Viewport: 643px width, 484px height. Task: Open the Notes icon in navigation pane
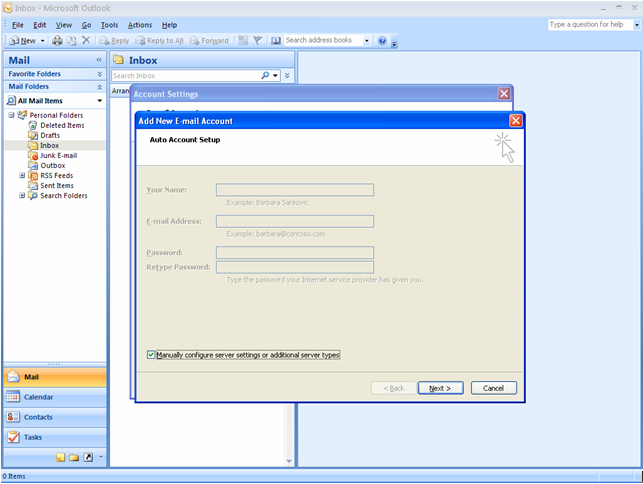pyautogui.click(x=61, y=457)
